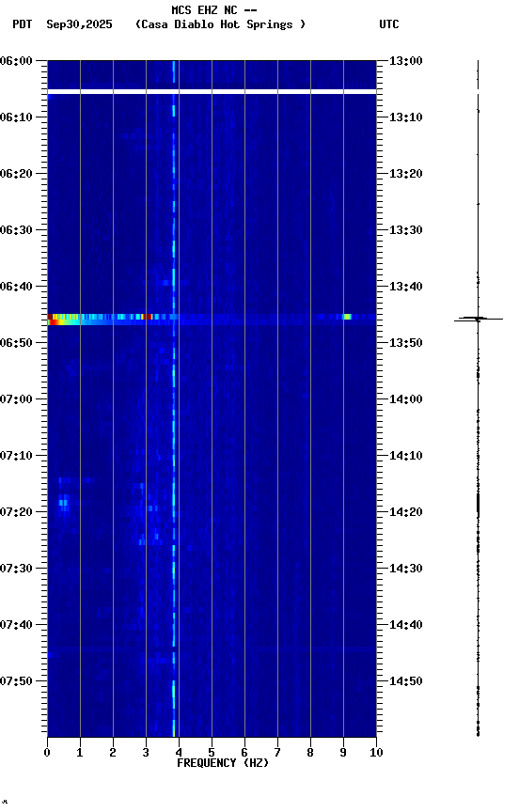Click the red low-frequency burst at 06:46
The width and height of the screenshot is (519, 812).
tap(53, 321)
